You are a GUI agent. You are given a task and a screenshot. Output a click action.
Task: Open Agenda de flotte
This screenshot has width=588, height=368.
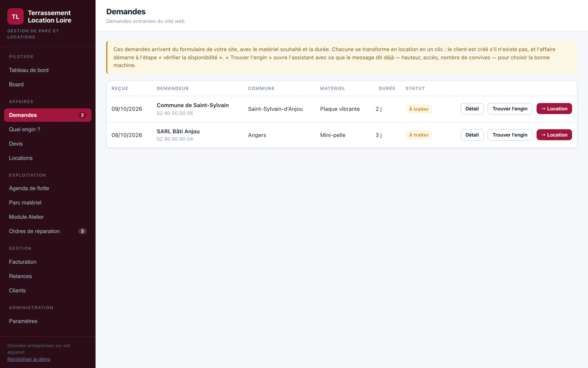(x=48, y=188)
